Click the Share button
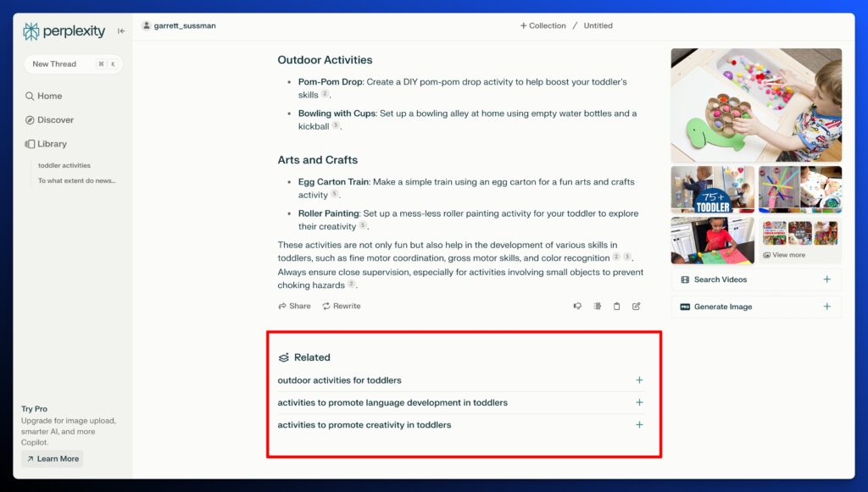The width and height of the screenshot is (868, 492). [294, 307]
